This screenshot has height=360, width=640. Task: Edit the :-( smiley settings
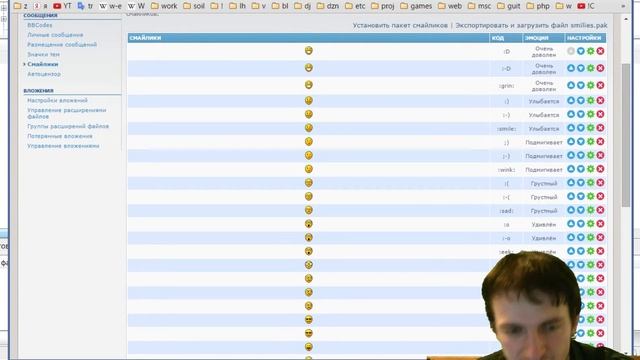(590, 196)
